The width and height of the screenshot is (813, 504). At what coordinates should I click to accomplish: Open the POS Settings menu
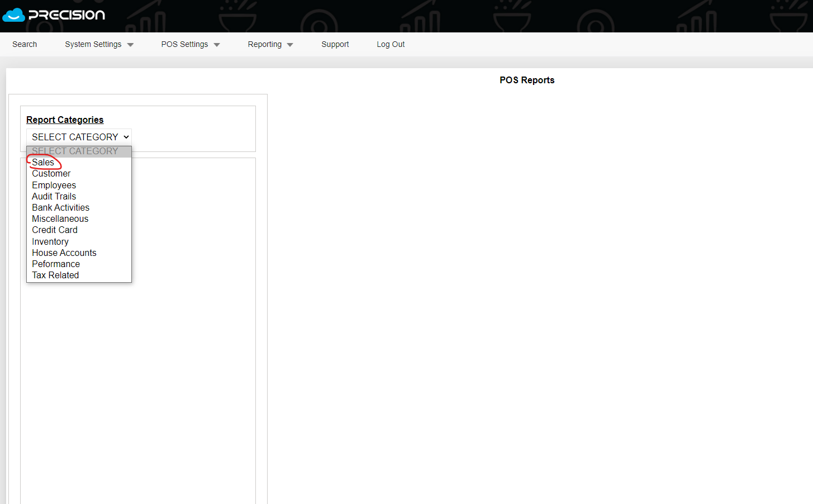pos(184,44)
